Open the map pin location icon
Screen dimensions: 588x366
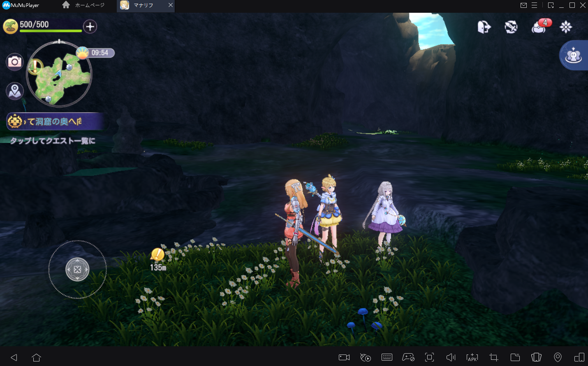coord(15,91)
